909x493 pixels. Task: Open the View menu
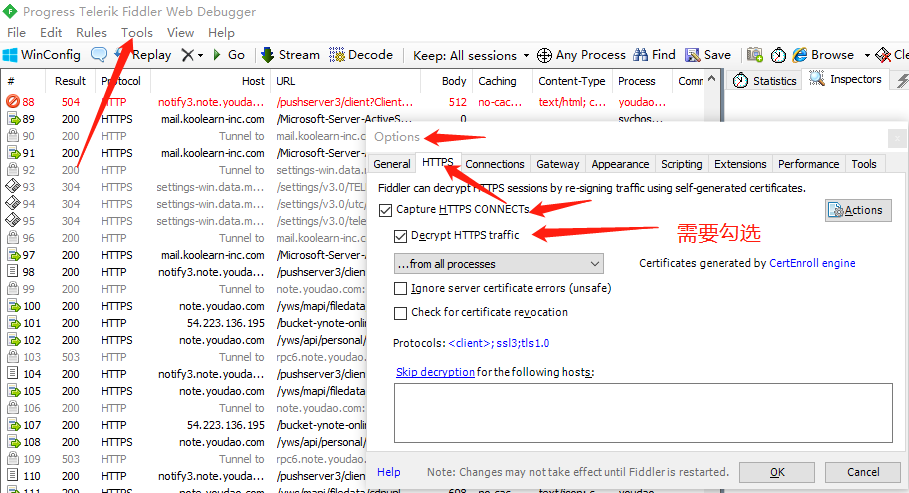[x=180, y=32]
